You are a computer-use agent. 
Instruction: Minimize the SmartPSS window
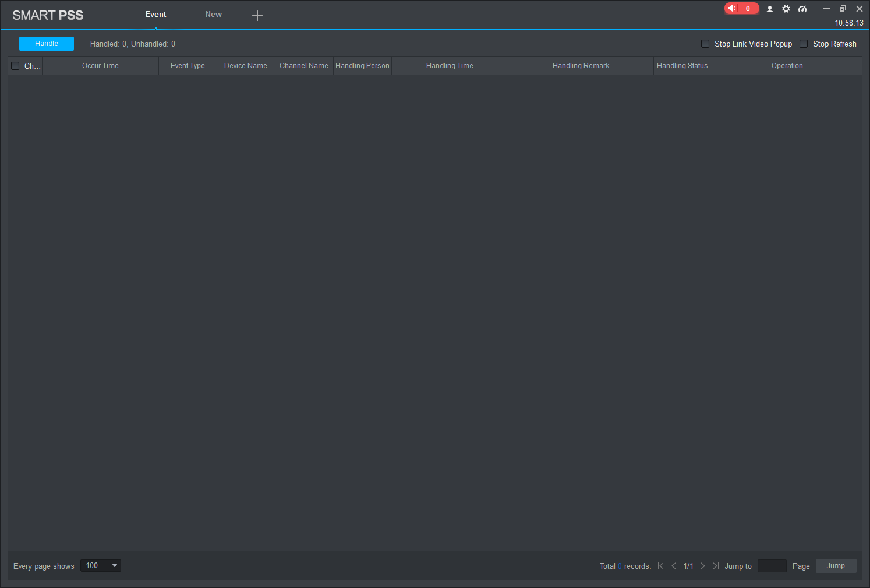(x=826, y=9)
